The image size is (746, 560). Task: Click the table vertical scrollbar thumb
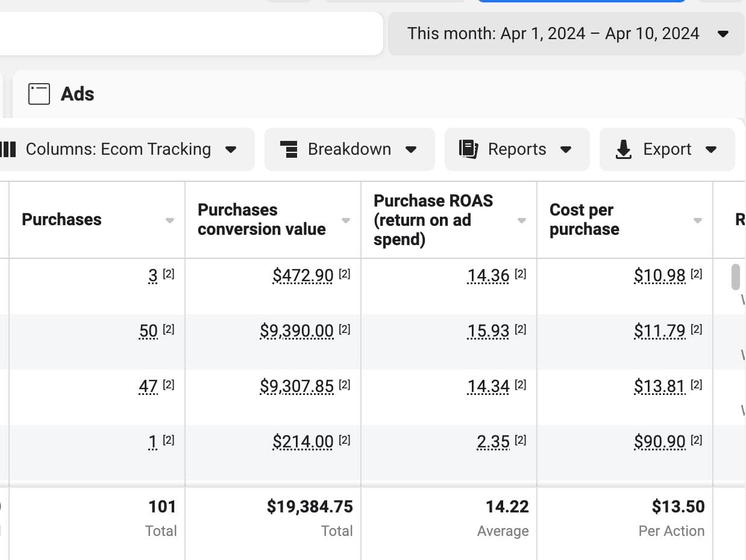[736, 276]
